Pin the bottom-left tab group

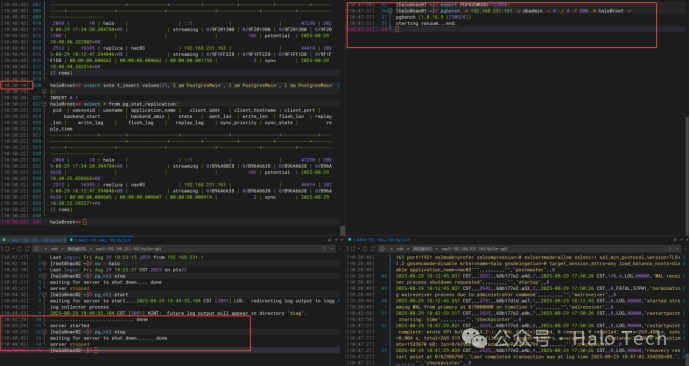(x=330, y=240)
